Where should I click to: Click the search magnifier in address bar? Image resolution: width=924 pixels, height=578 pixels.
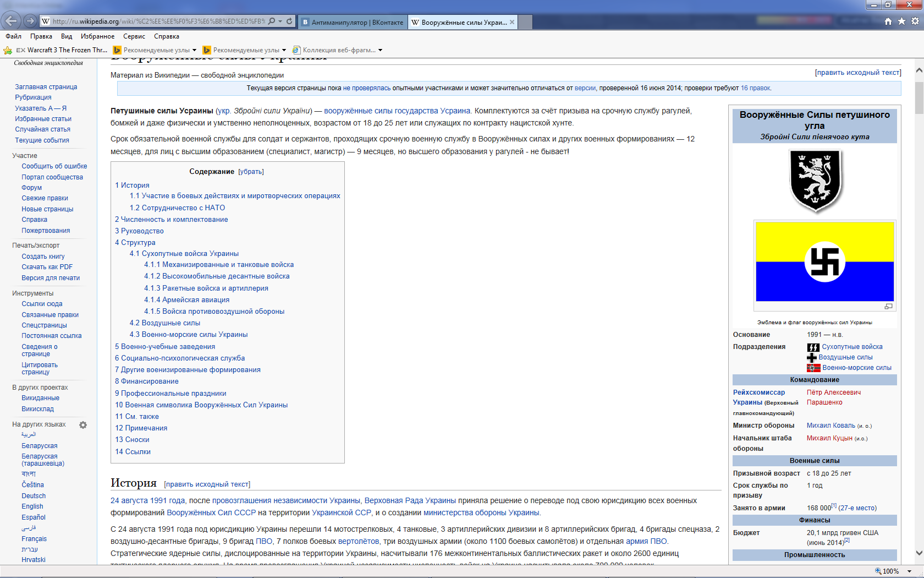tap(272, 21)
